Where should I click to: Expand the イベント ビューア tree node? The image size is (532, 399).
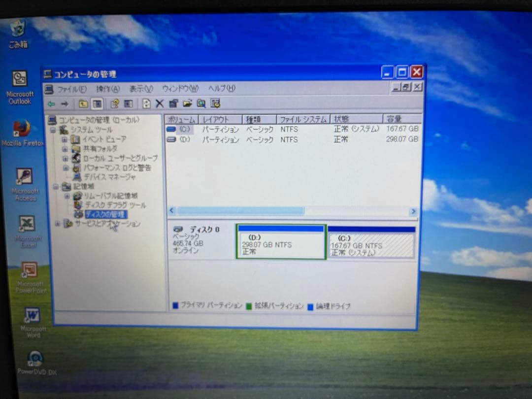[x=65, y=140]
